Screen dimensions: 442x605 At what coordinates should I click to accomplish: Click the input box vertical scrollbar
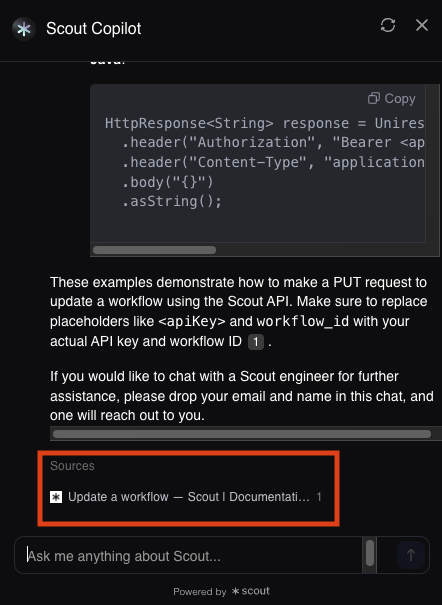369,553
